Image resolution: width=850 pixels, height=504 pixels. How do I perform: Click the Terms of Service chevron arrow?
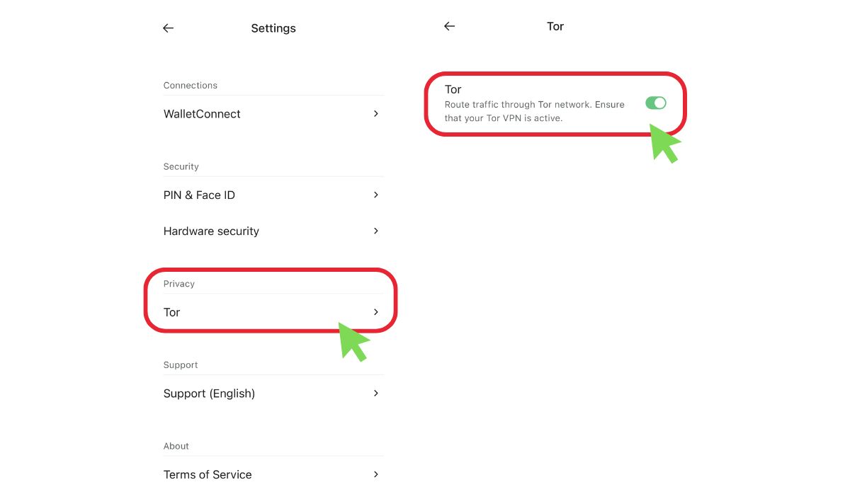point(376,474)
